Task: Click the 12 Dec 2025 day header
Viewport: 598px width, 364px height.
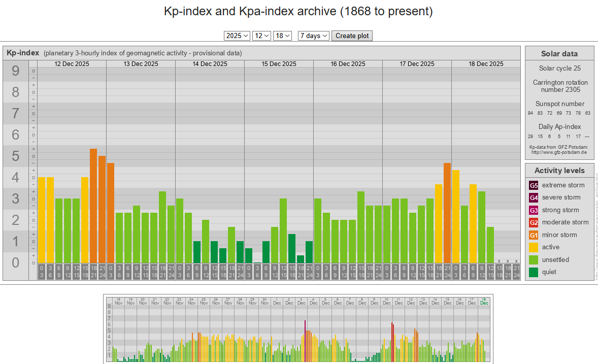Action: pyautogui.click(x=72, y=64)
